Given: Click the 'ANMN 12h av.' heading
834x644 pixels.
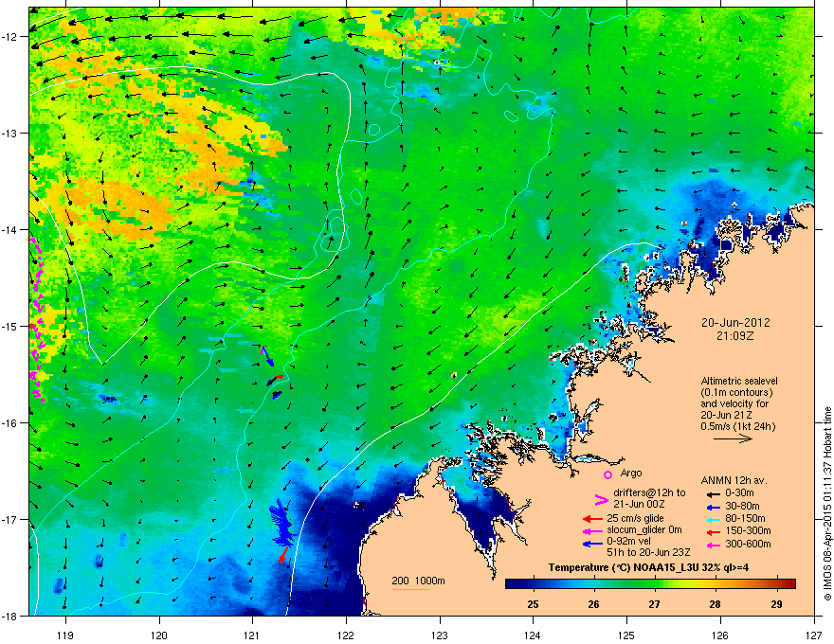Looking at the screenshot, I should (x=734, y=480).
